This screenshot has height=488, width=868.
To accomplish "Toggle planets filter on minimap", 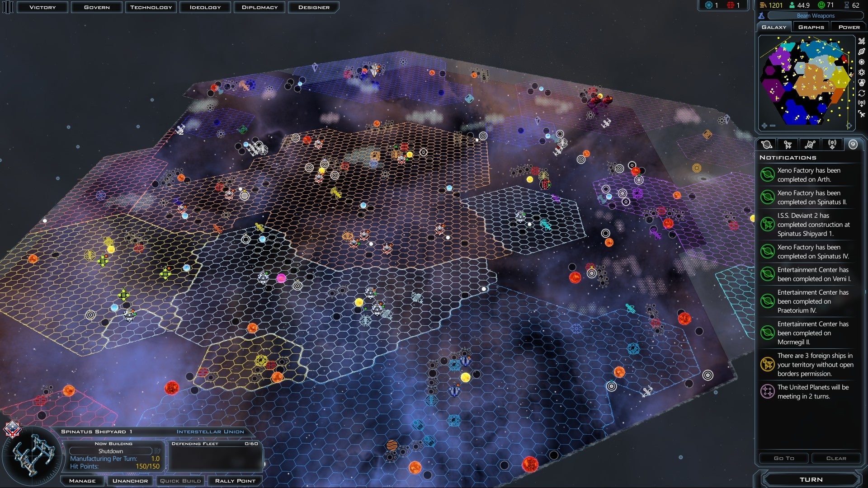I will coord(862,52).
